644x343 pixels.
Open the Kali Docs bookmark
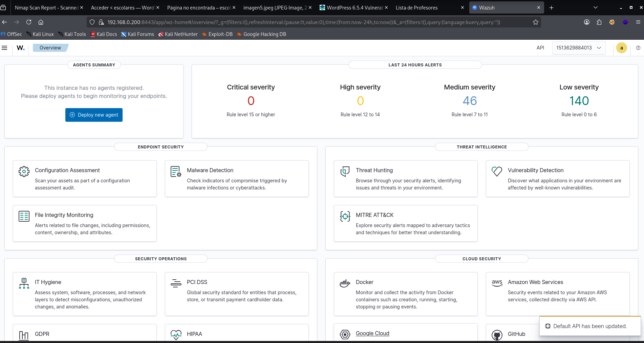(104, 34)
